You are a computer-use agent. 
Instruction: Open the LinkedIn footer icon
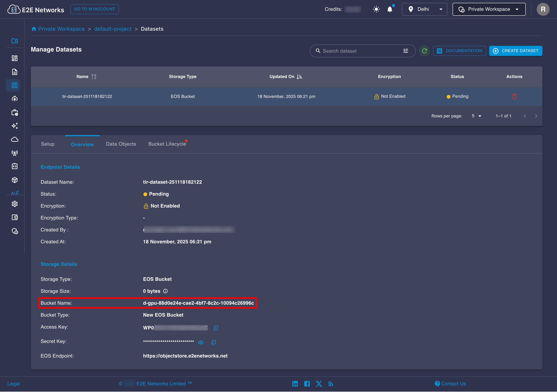[295, 383]
